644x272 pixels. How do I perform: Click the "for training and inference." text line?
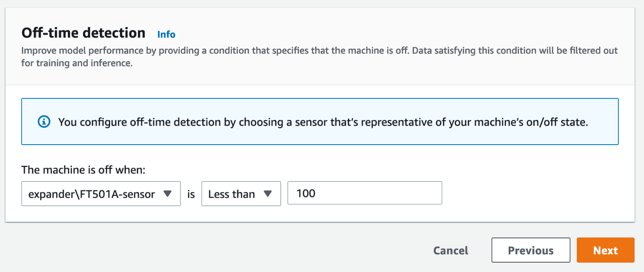(77, 63)
